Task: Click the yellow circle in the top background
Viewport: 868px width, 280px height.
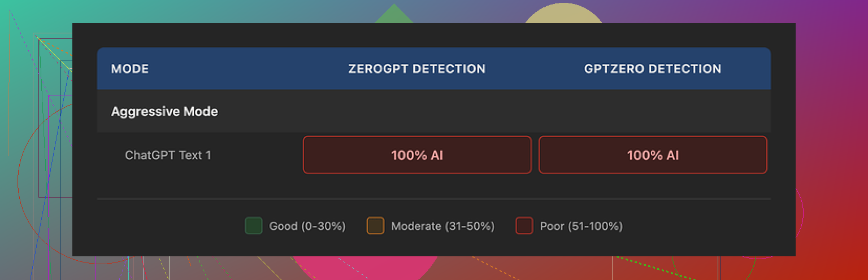Action: pos(563,14)
